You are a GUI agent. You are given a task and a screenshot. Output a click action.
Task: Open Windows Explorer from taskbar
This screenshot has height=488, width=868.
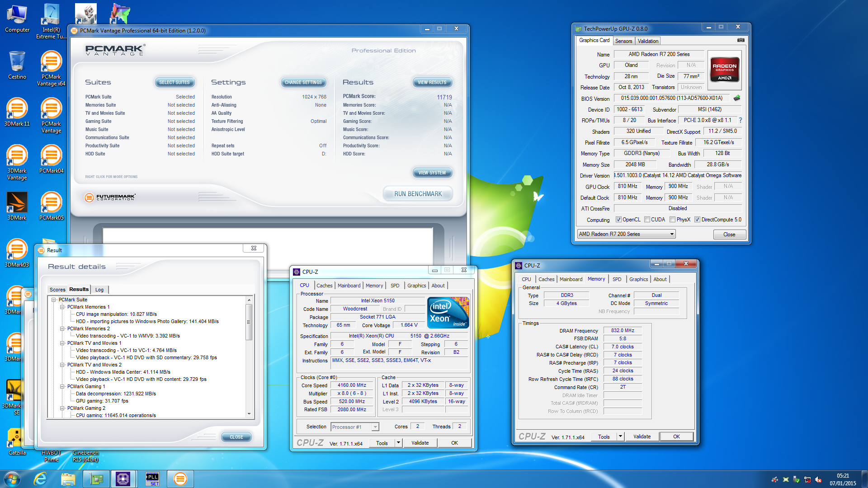click(68, 479)
